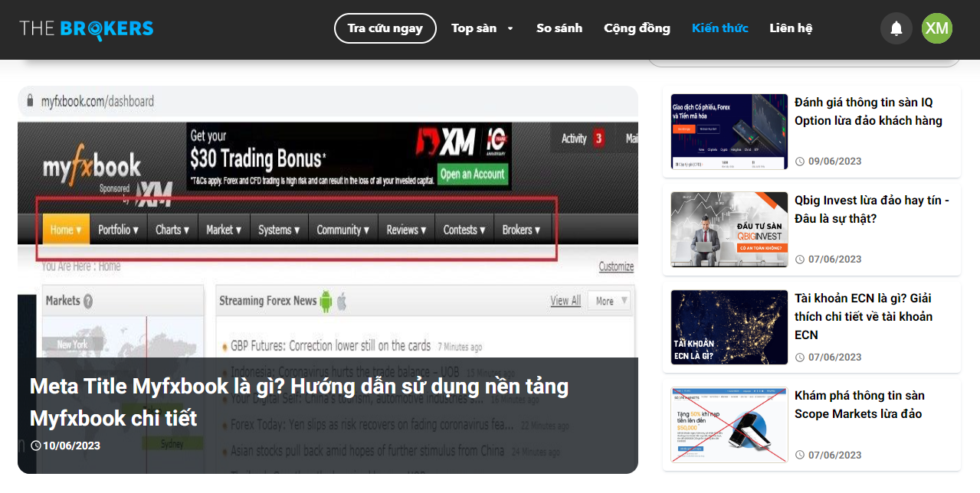
Task: Expand the dropdown arrow beside Top sàn
Action: pyautogui.click(x=510, y=29)
